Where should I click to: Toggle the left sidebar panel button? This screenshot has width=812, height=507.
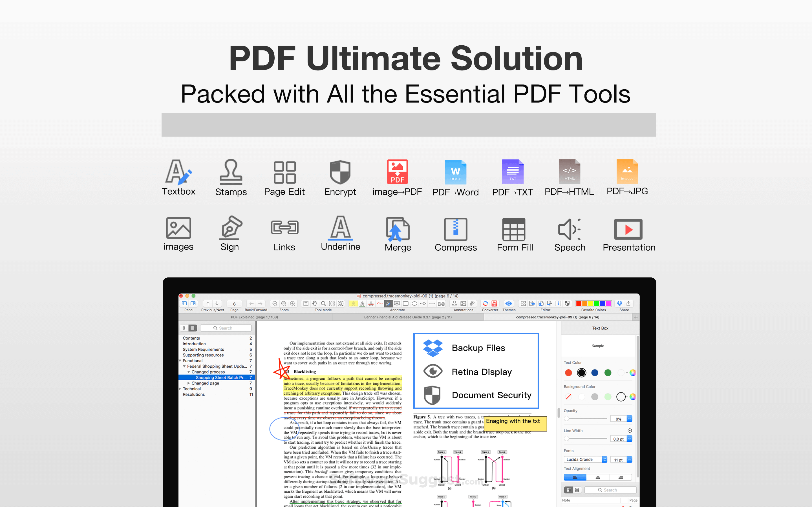(184, 303)
